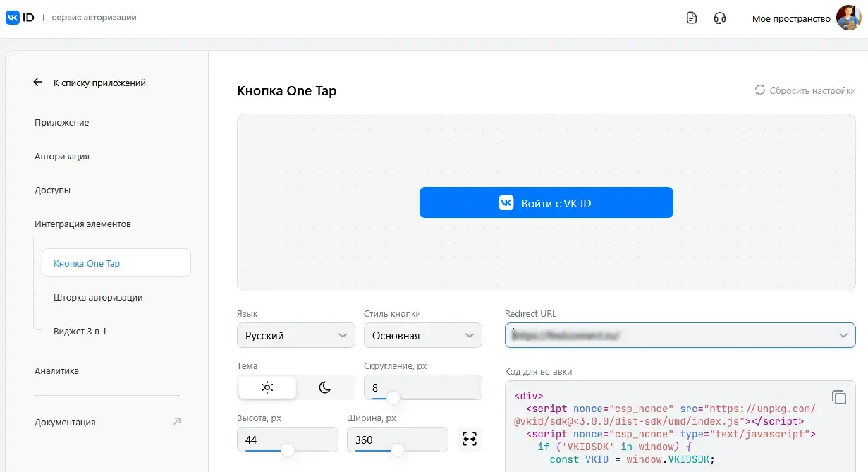Collapse Интеграция элементов section
This screenshot has height=472, width=868.
point(82,224)
